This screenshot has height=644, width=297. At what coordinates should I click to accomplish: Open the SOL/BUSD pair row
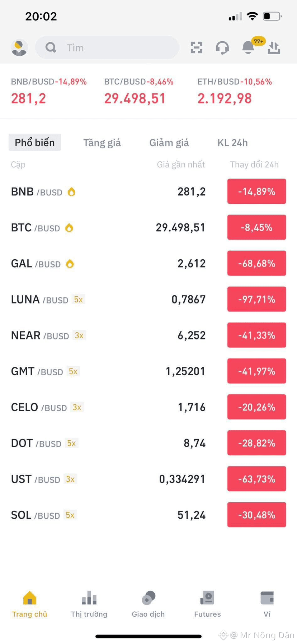click(x=148, y=515)
